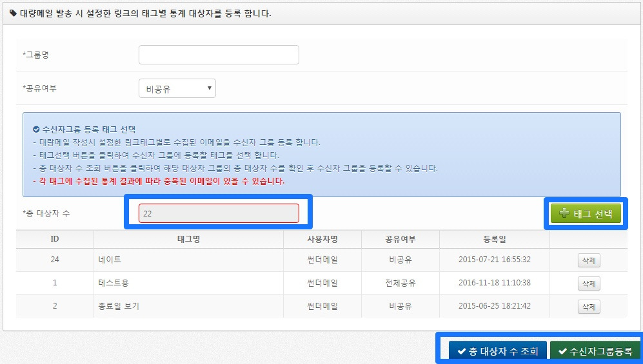
Task: Click the red warning text about duplicate emails
Action: (159, 181)
